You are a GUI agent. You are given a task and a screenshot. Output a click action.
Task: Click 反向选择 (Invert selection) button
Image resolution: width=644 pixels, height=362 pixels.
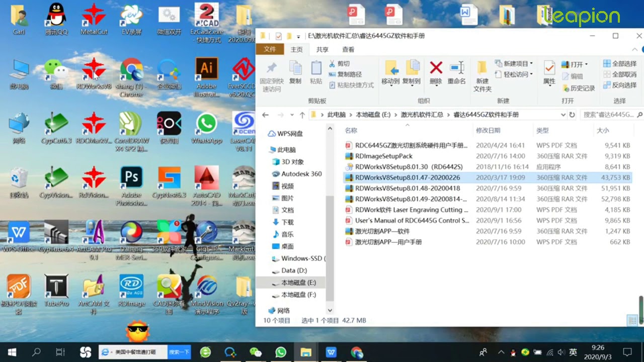[620, 85]
